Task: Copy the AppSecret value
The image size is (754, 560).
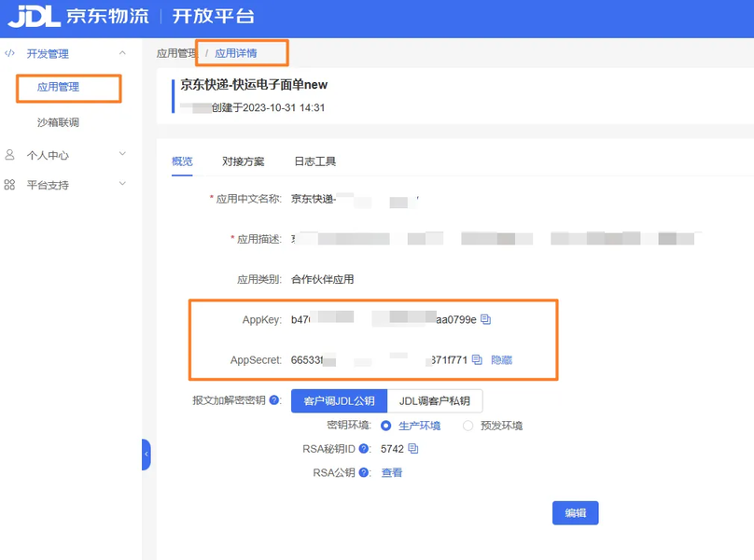Action: click(x=477, y=360)
